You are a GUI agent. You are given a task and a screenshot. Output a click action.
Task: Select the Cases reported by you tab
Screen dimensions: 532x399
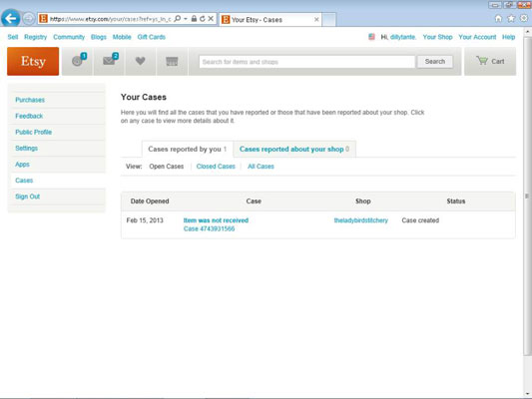[x=188, y=150]
